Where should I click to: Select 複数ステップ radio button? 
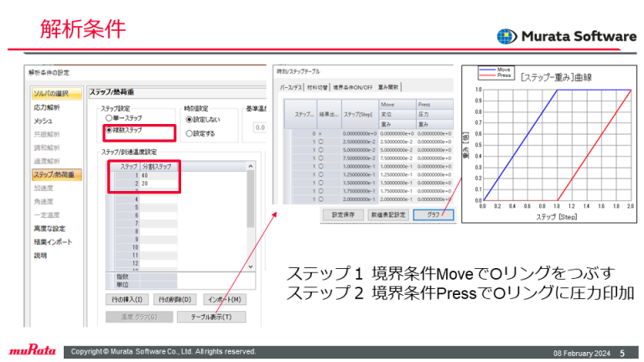pos(106,132)
